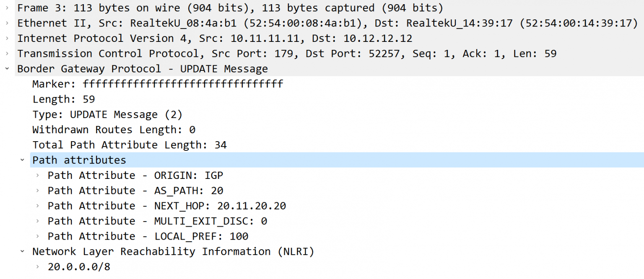The height and width of the screenshot is (279, 644).
Task: Collapse the Path attributes subtree
Action: [x=23, y=160]
